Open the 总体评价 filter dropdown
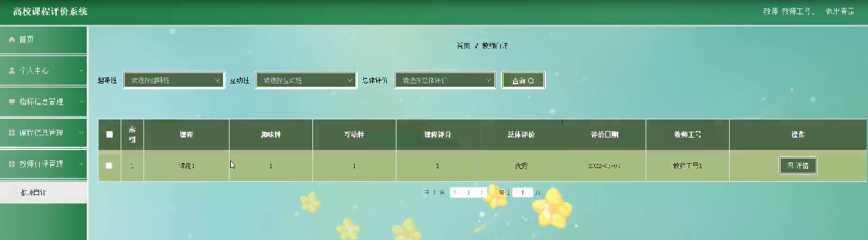The image size is (868, 240). [x=445, y=80]
